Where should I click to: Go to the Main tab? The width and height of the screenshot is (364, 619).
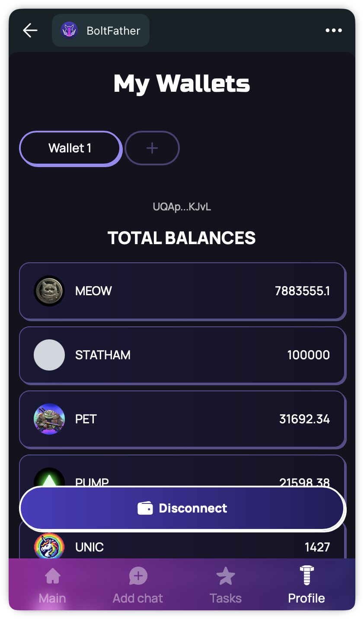(x=52, y=585)
